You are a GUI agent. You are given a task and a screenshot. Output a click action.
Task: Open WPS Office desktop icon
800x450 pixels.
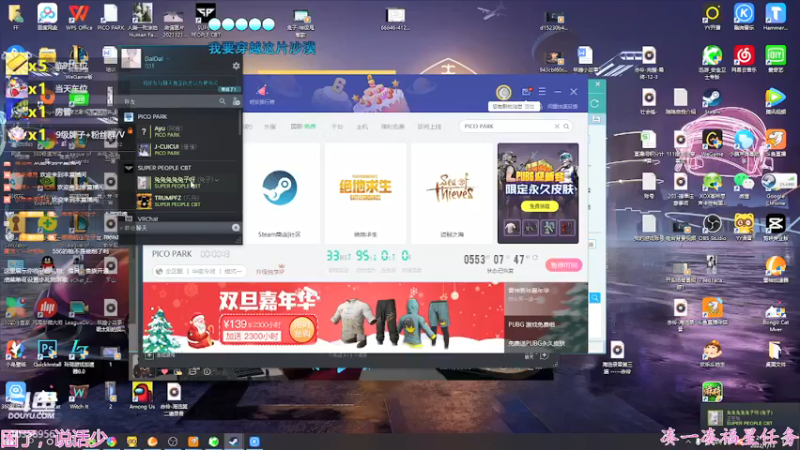[79, 16]
